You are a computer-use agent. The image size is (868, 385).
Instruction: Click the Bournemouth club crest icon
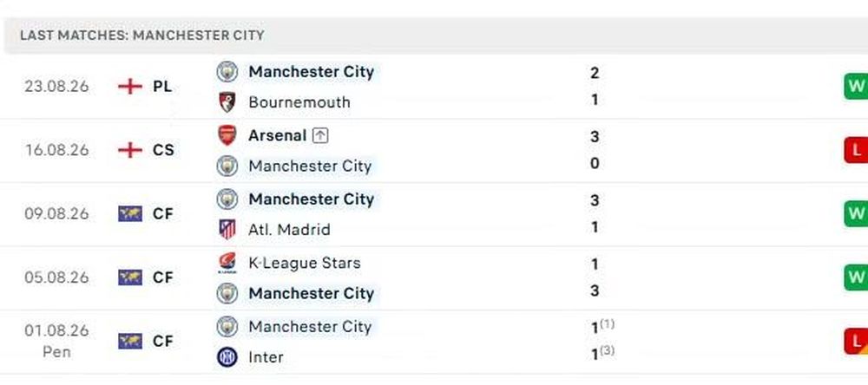tap(227, 102)
